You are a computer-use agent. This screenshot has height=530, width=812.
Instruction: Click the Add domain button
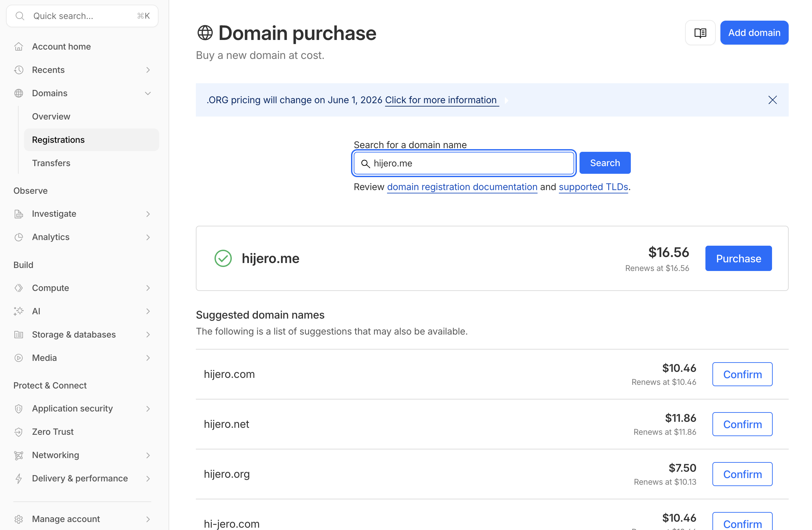(754, 33)
